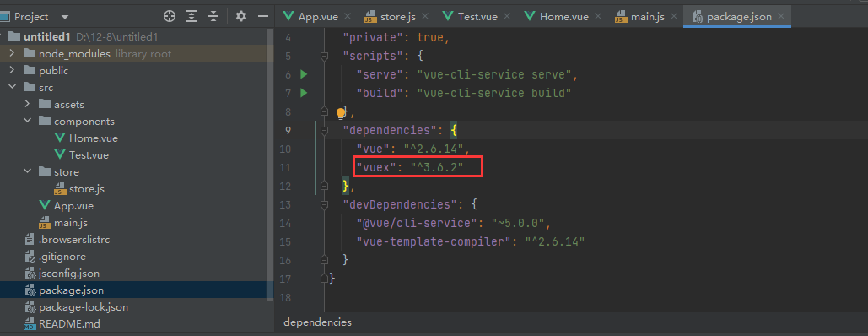
Task: Close the package.json tab
Action: point(781,17)
